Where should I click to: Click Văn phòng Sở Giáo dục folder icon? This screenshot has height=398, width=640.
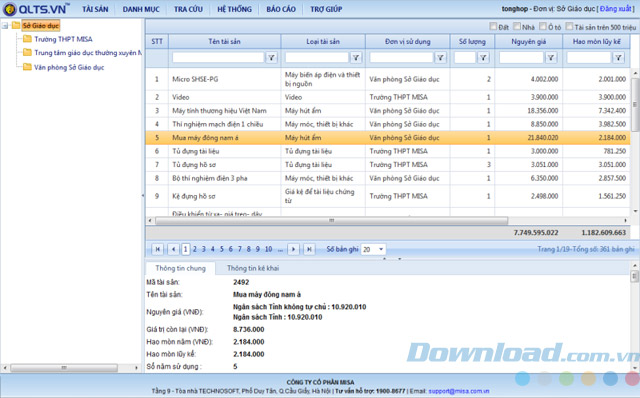tap(27, 67)
